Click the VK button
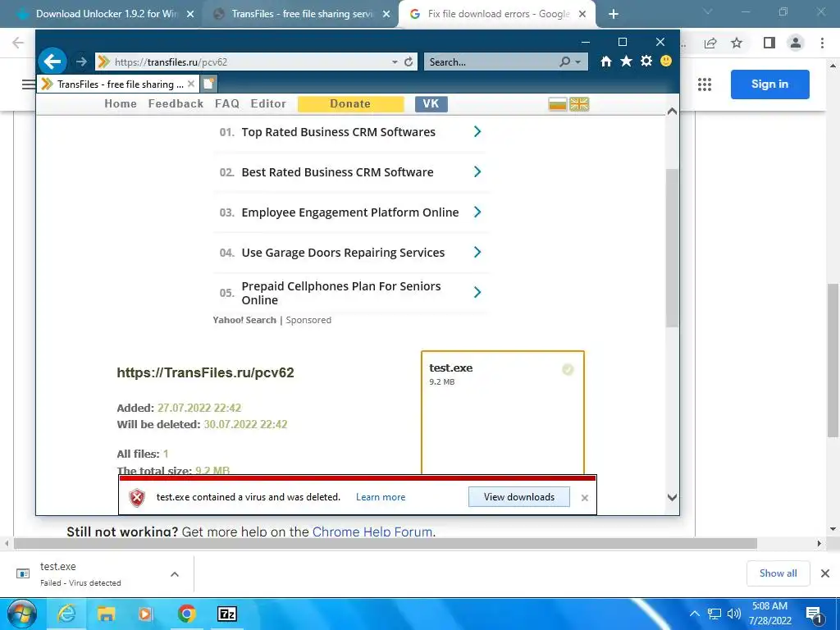 coord(431,104)
